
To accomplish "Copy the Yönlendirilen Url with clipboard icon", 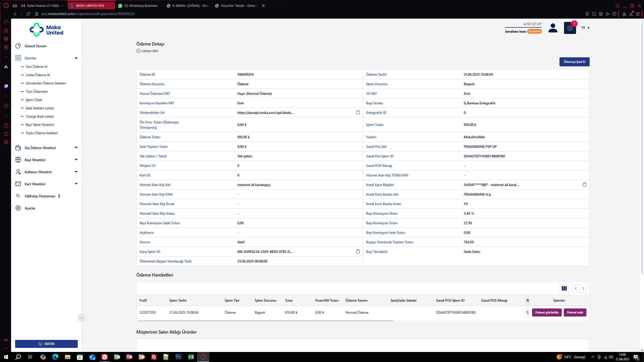I will click(x=358, y=112).
